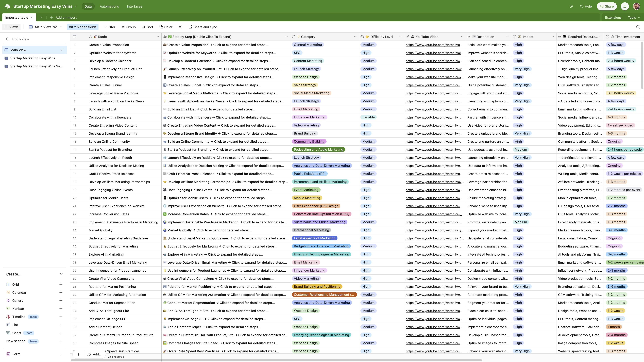Open Filter options

pyautogui.click(x=109, y=27)
